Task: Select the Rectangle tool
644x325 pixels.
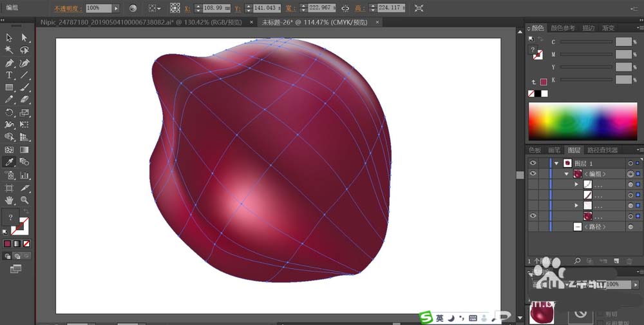Action: (9, 87)
